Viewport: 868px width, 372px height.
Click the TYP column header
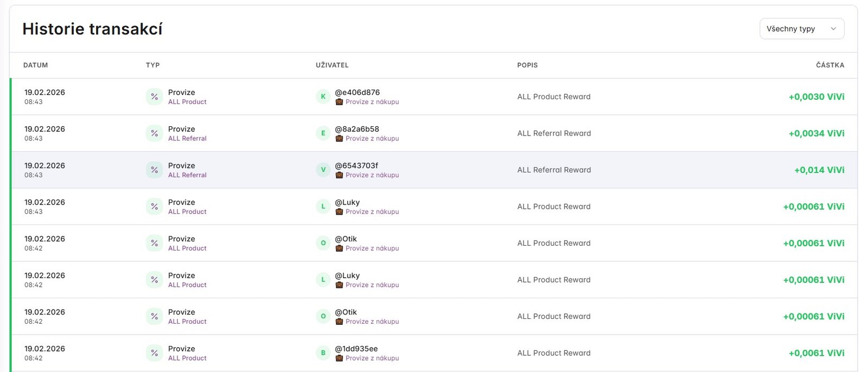152,65
